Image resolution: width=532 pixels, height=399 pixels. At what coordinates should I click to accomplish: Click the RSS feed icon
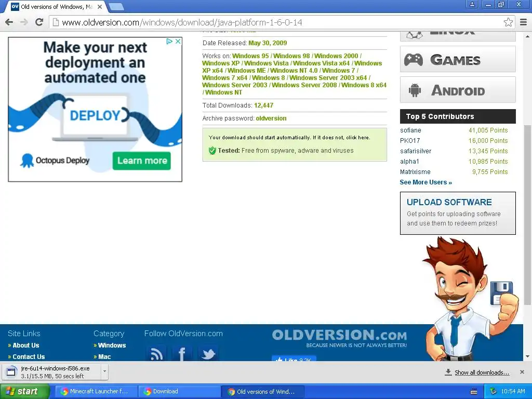156,353
